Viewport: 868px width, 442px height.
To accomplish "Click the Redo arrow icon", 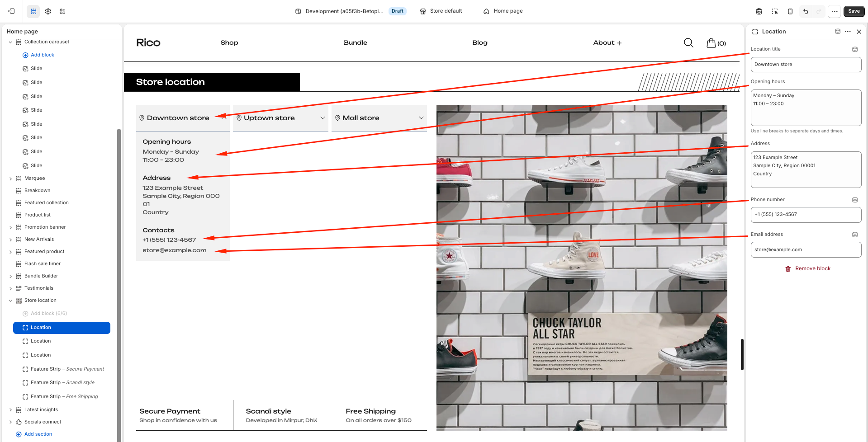I will (819, 11).
